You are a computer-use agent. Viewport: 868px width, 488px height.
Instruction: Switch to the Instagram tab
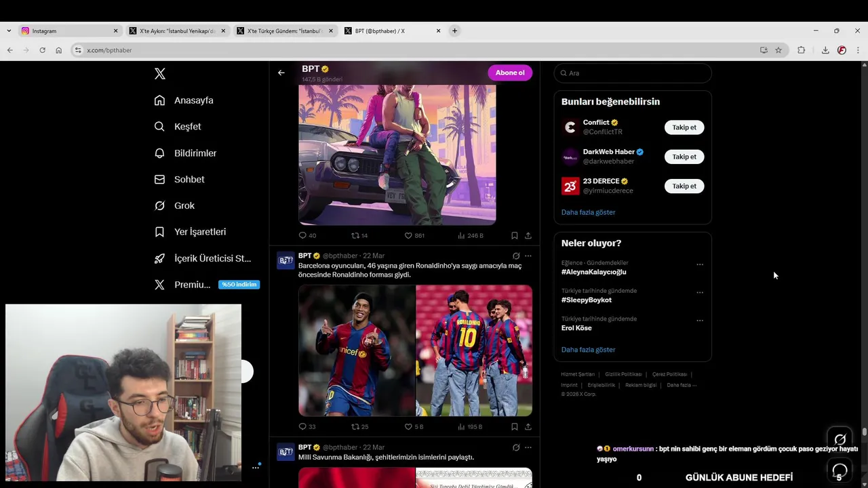(69, 30)
